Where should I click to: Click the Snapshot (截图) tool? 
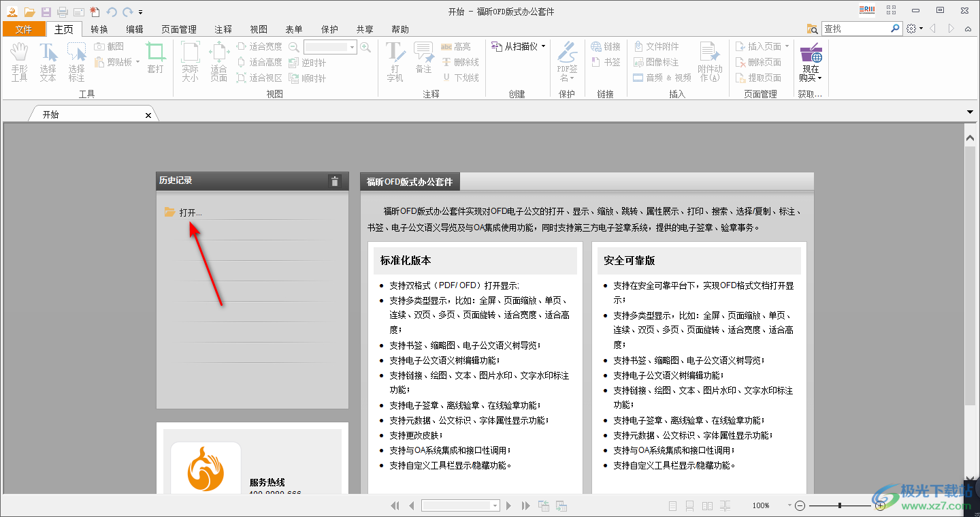pyautogui.click(x=109, y=46)
